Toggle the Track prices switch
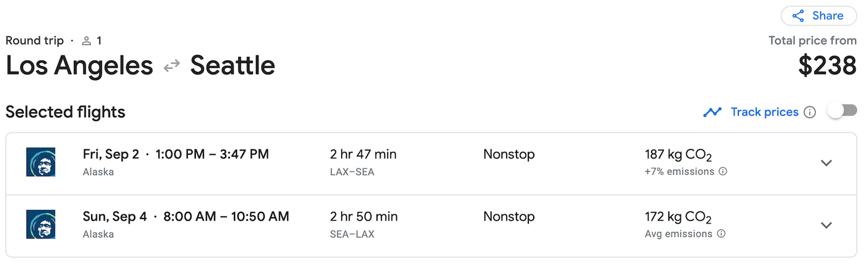Screen dimensions: 868x270 (x=843, y=111)
